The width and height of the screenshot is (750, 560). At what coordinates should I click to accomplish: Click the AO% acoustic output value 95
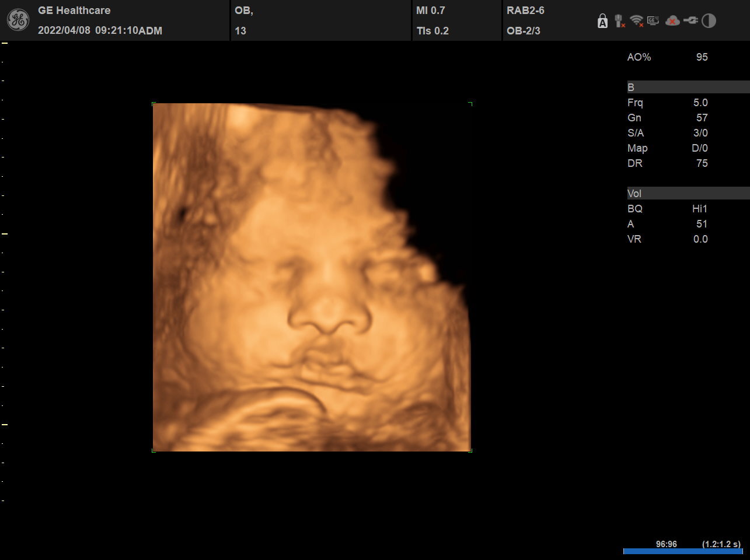[x=702, y=57]
